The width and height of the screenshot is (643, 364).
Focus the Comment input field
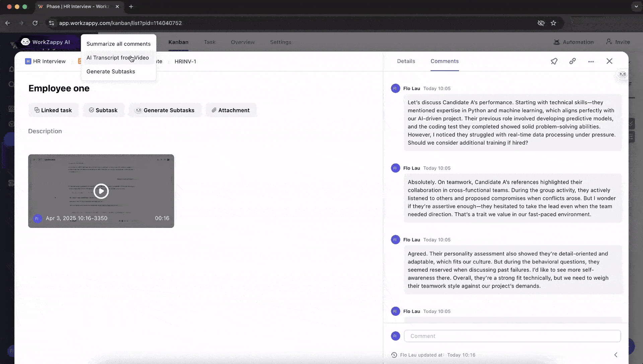click(512, 336)
